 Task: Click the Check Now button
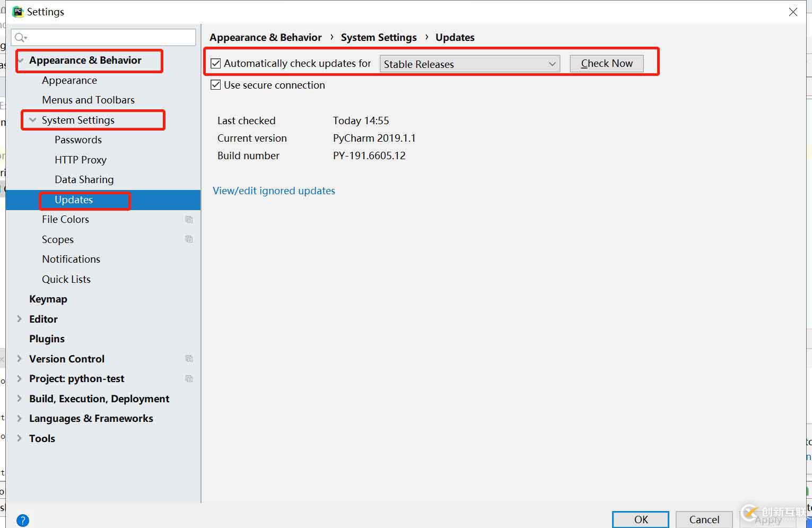tap(607, 64)
